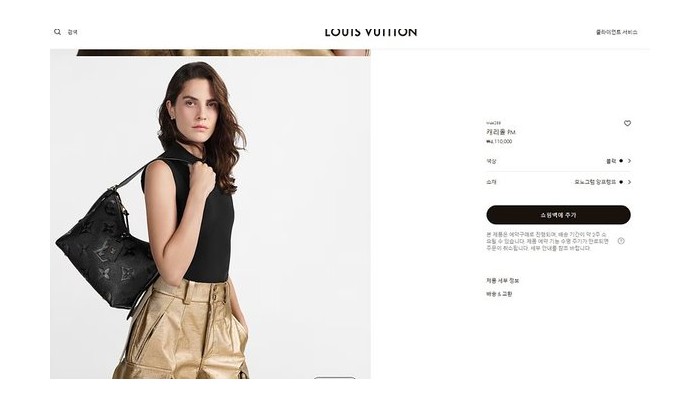The image size is (700, 408).
Task: Open the 블랙 color value selector
Action: [611, 161]
